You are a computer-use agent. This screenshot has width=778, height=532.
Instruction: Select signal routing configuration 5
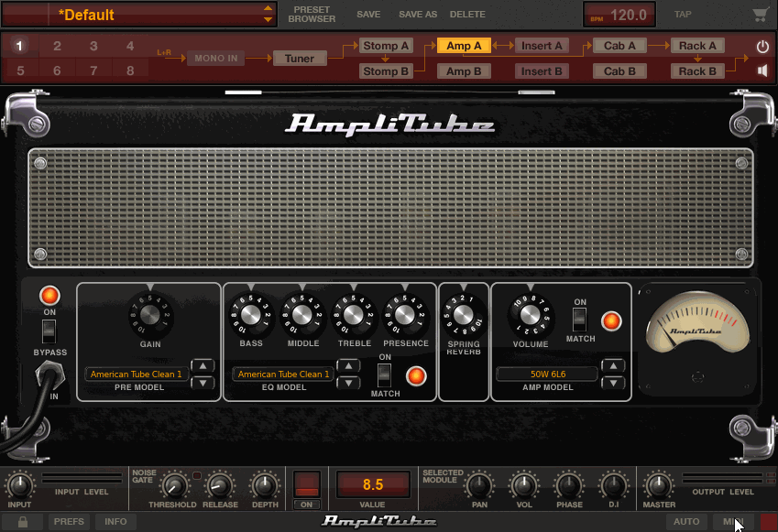pos(20,71)
